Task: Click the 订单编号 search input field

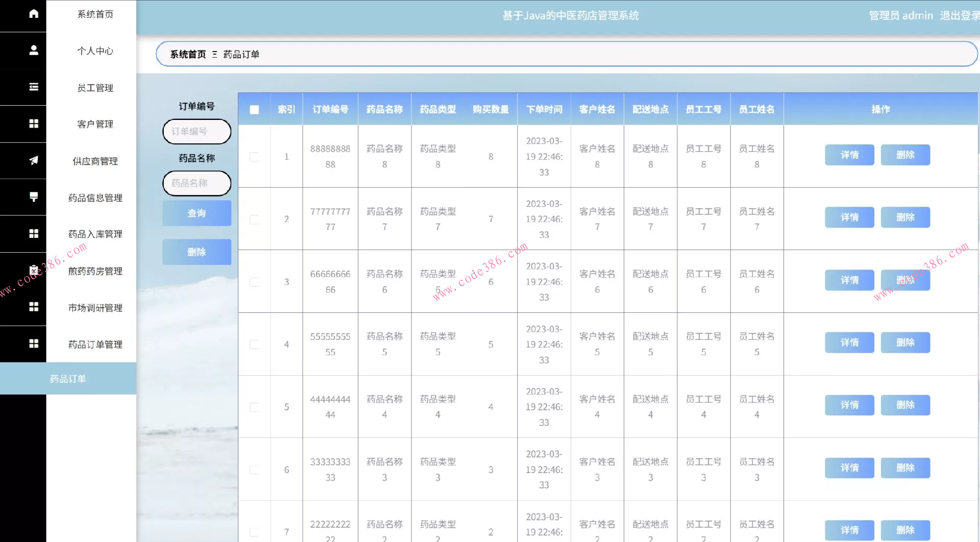Action: (x=197, y=132)
